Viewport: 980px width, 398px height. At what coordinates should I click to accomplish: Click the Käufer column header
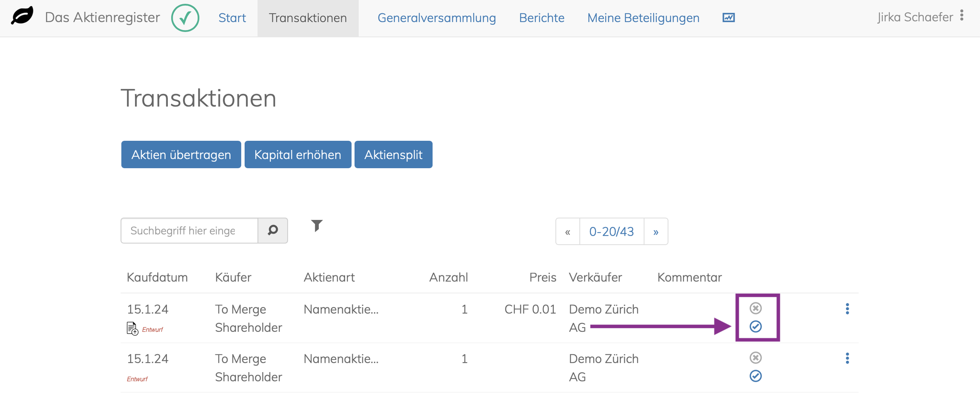tap(233, 277)
